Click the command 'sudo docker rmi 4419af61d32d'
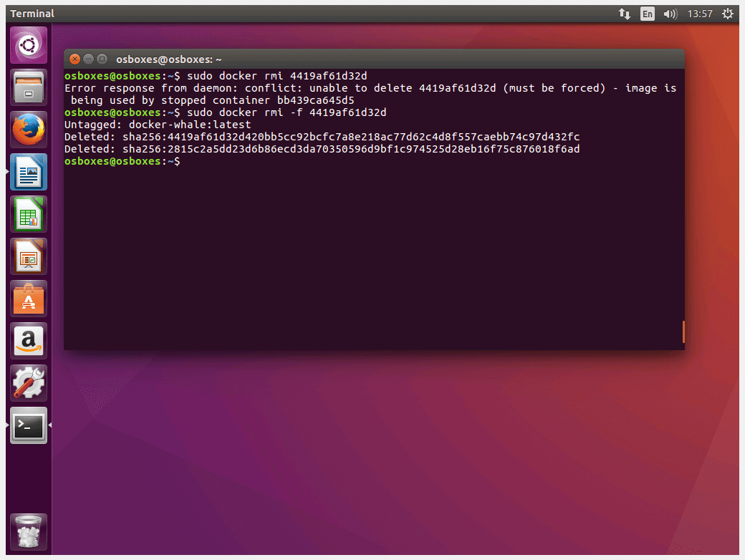 (277, 76)
